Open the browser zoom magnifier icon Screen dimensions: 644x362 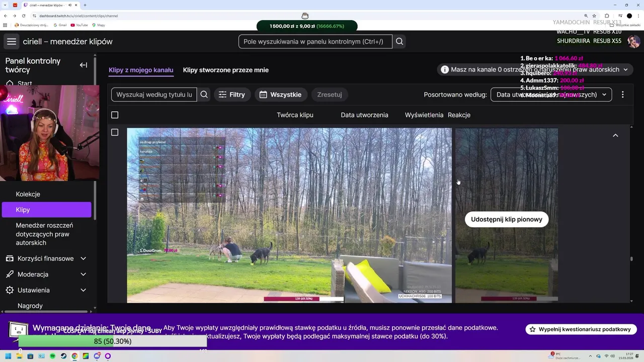586,16
